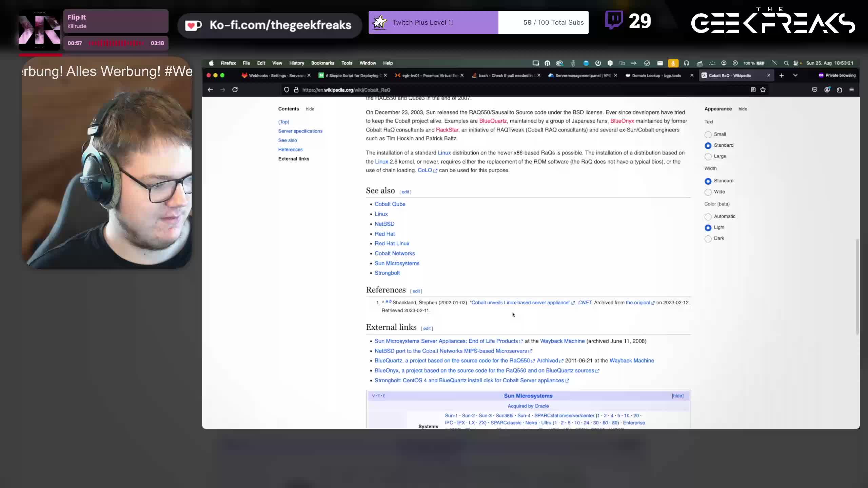
Task: Open macOS Control Center icon
Action: click(x=796, y=63)
